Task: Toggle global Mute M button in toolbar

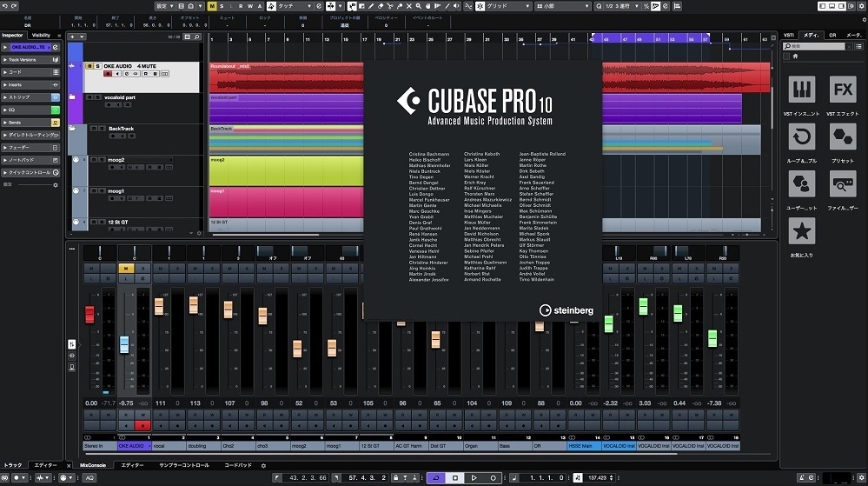Action: click(x=211, y=6)
